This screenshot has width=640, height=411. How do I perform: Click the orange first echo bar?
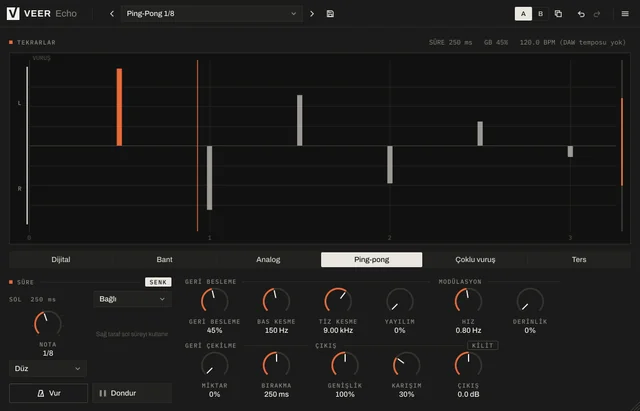[x=119, y=107]
